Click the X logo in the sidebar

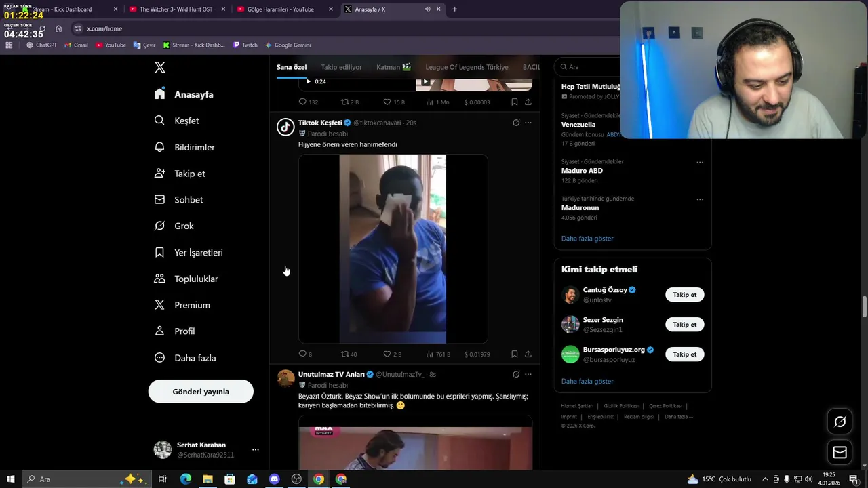click(x=160, y=67)
